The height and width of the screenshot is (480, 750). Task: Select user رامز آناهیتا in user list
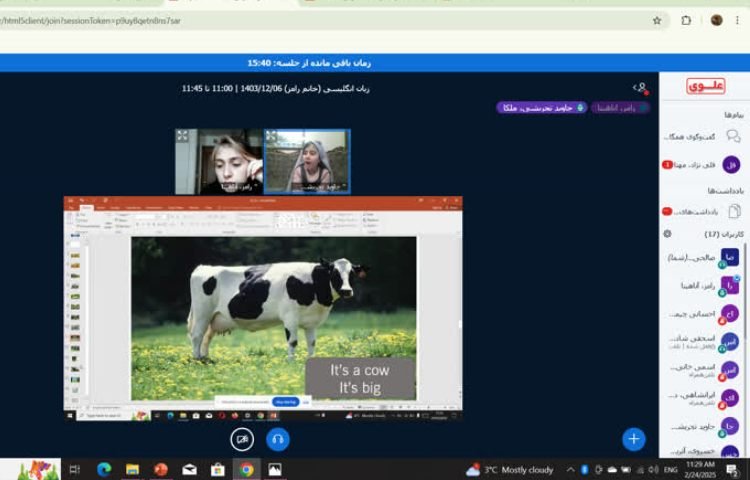pos(702,286)
